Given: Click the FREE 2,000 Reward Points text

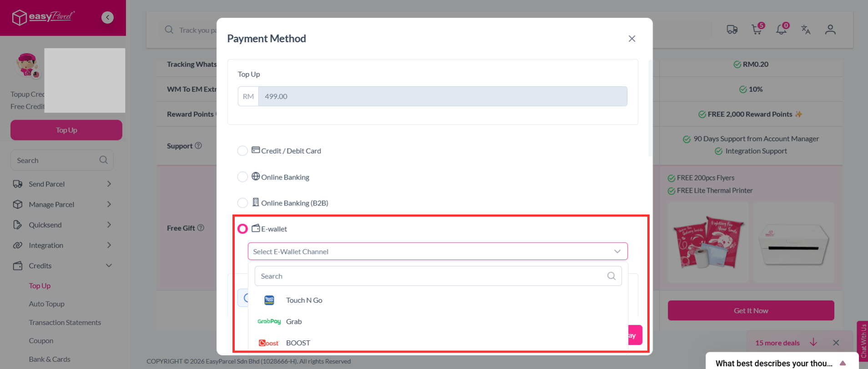Looking at the screenshot, I should 750,114.
